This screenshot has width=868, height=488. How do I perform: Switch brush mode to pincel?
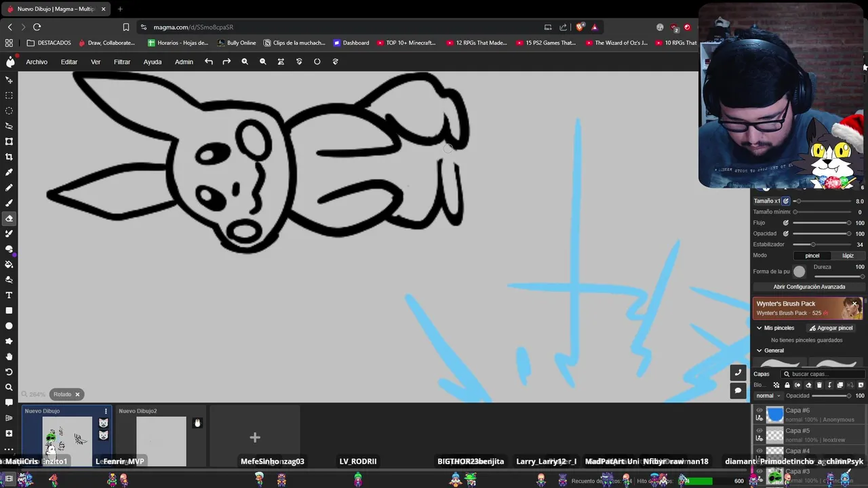(x=812, y=256)
